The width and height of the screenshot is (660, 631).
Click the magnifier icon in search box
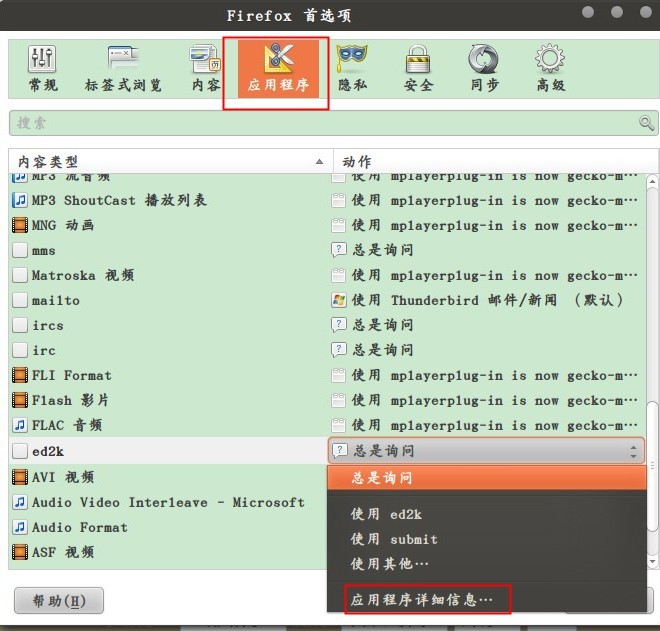click(x=646, y=123)
